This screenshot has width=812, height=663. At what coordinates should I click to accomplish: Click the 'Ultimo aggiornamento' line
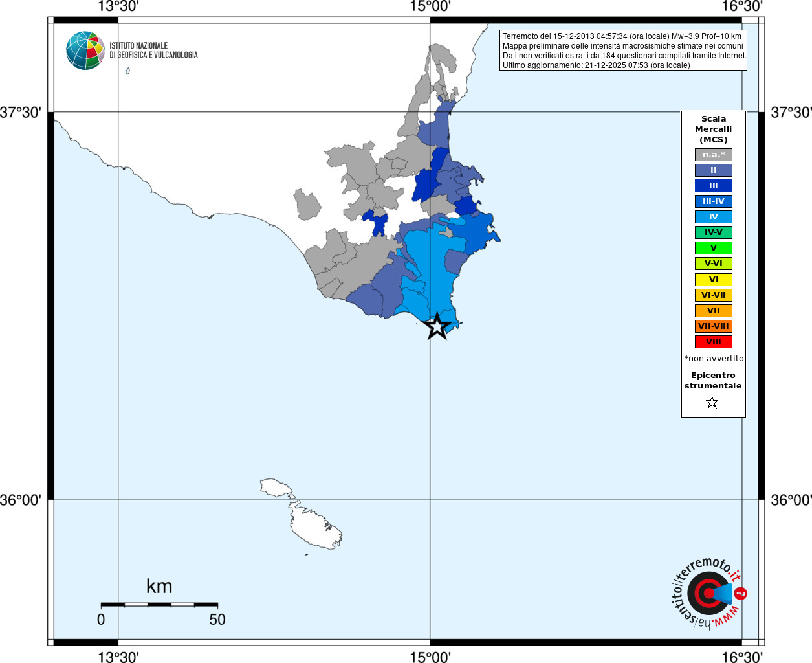[597, 65]
